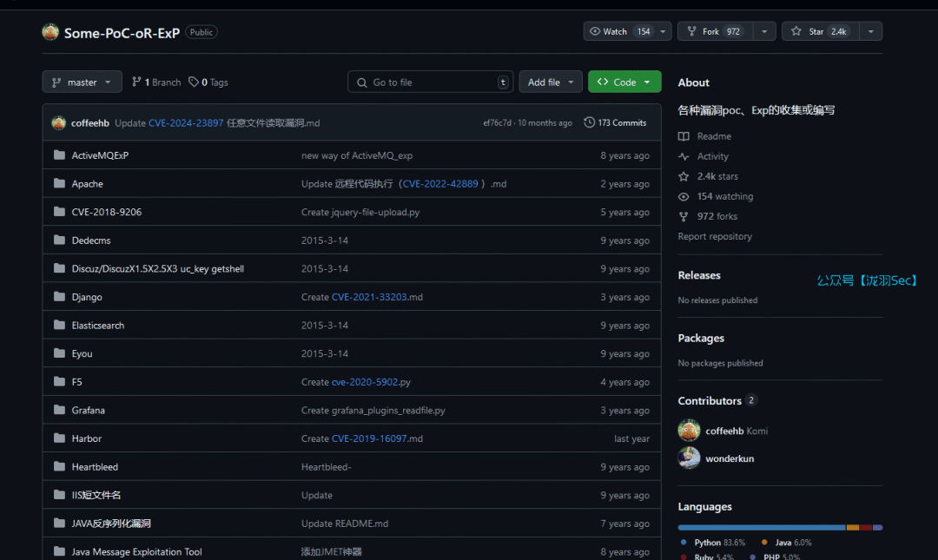Open Some-PoC-oR-ExP repository title link
The height and width of the screenshot is (560, 938).
[122, 33]
